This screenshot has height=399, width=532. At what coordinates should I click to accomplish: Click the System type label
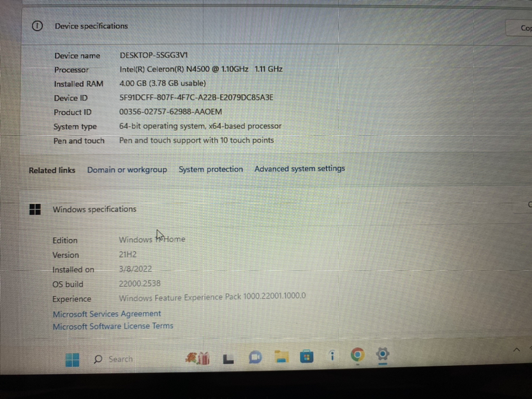tap(75, 127)
